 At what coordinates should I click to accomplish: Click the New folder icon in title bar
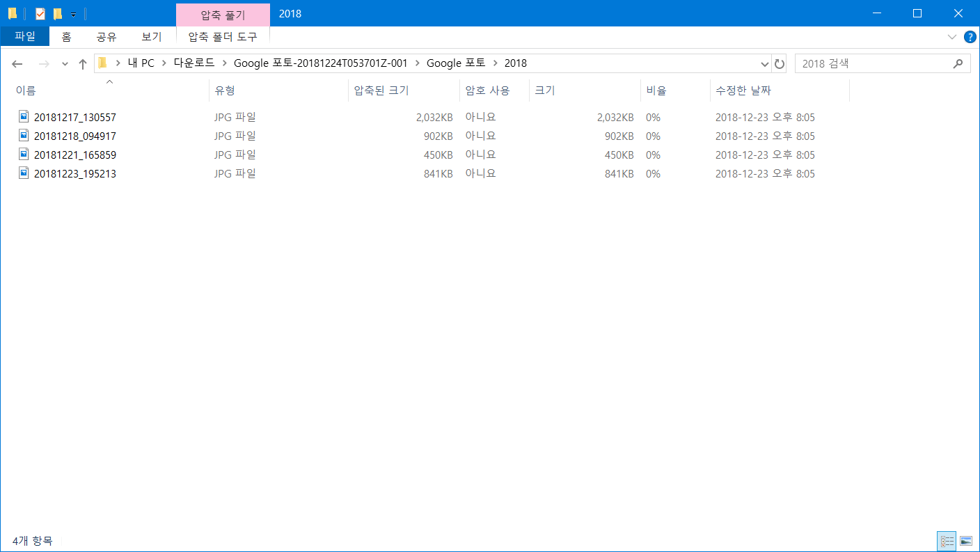coord(58,14)
